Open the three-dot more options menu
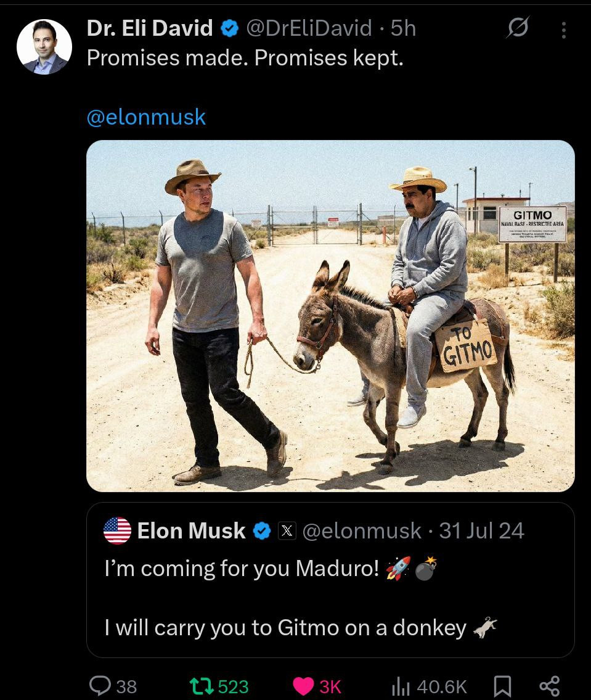This screenshot has height=700, width=591. (564, 30)
